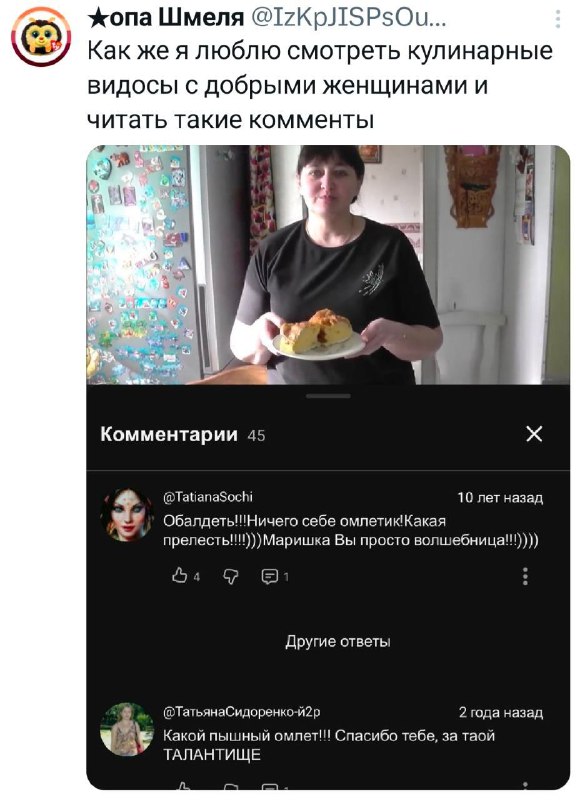Open the @TatianaSochi username link
Screen dimensions: 585x800
pos(208,497)
